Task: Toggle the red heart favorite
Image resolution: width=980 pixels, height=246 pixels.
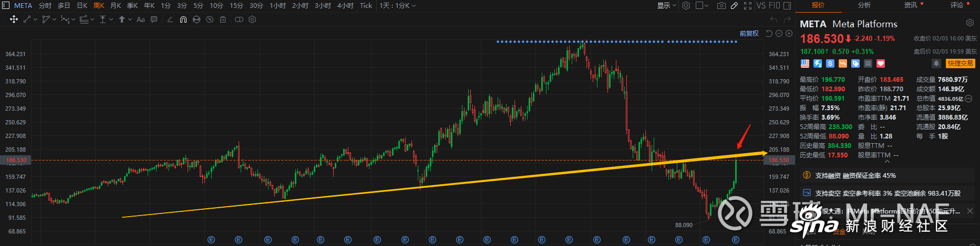Action: click(881, 63)
